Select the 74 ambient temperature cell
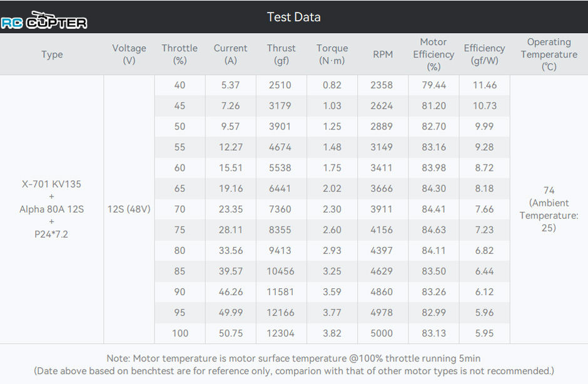The height and width of the screenshot is (384, 588). tap(549, 210)
